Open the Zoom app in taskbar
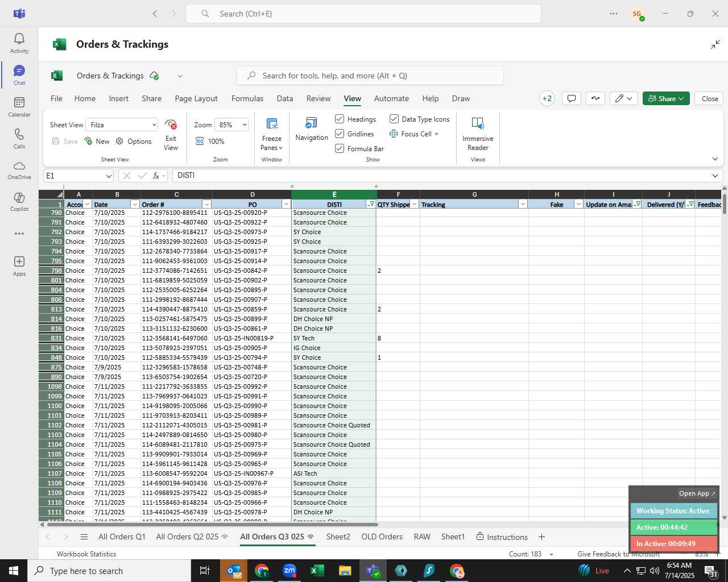Image resolution: width=728 pixels, height=582 pixels. point(289,571)
